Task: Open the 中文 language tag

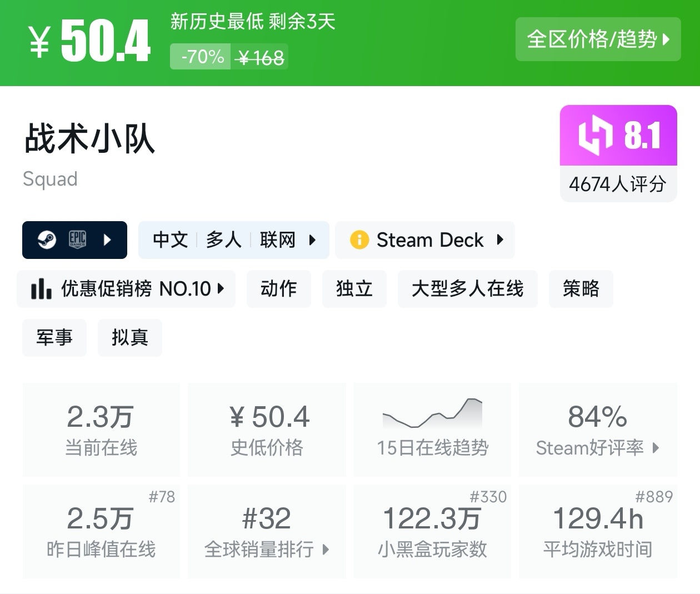Action: [x=171, y=240]
